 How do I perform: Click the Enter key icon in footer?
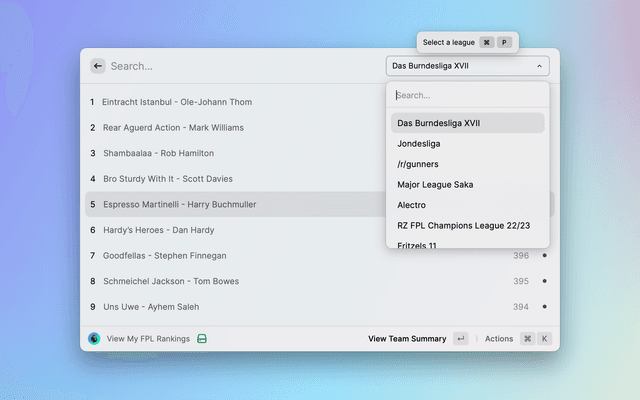(x=460, y=339)
